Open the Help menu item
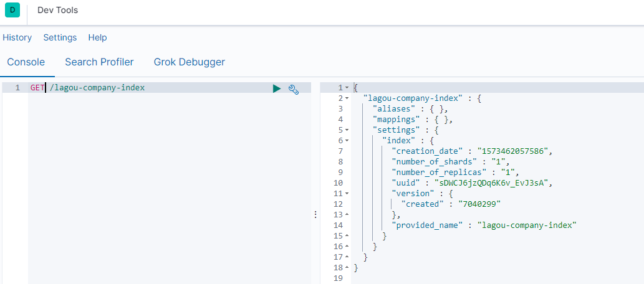 (97, 37)
